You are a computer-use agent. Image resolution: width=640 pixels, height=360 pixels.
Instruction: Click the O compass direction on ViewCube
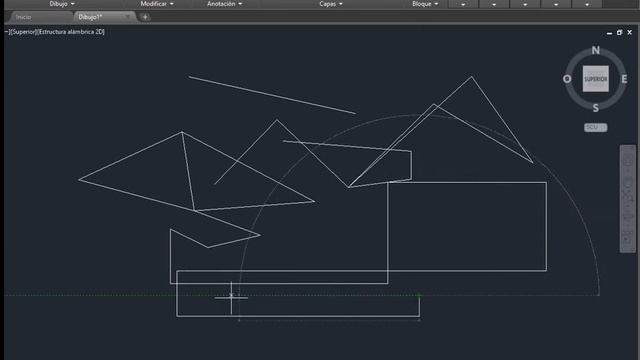(567, 79)
